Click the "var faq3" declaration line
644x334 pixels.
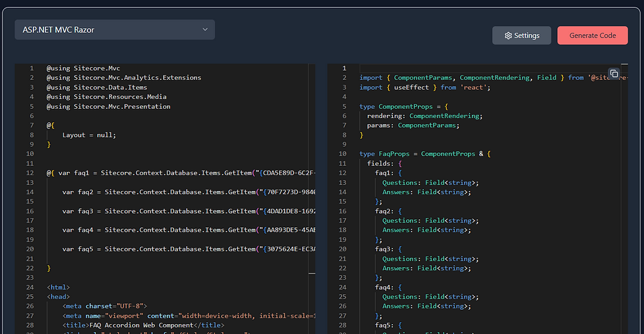[x=189, y=211]
